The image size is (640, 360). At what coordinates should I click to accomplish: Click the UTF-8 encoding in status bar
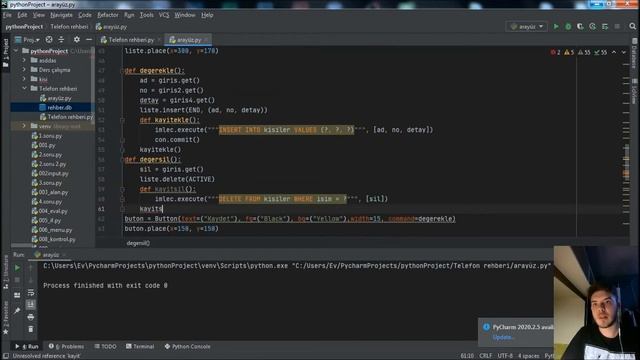[505, 356]
